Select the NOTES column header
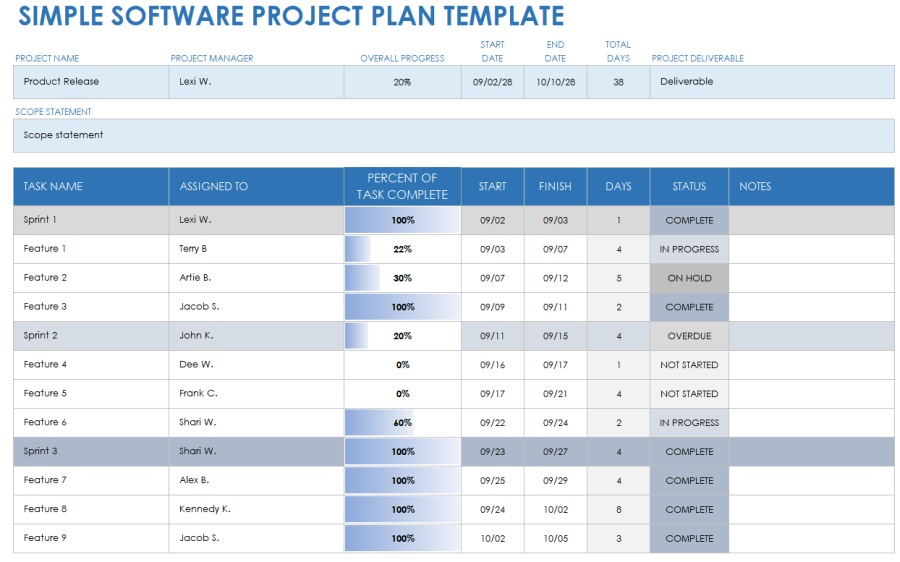The width and height of the screenshot is (900, 562). [x=811, y=186]
